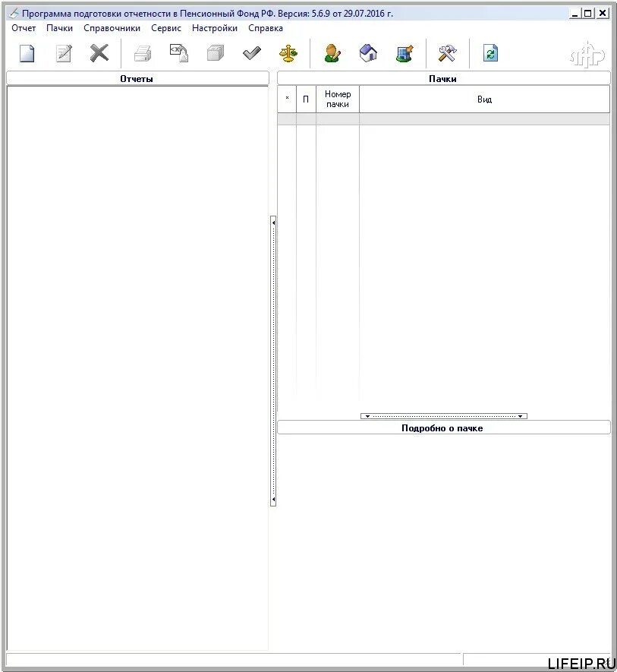Click the П column header
The width and height of the screenshot is (617, 672).
point(306,99)
